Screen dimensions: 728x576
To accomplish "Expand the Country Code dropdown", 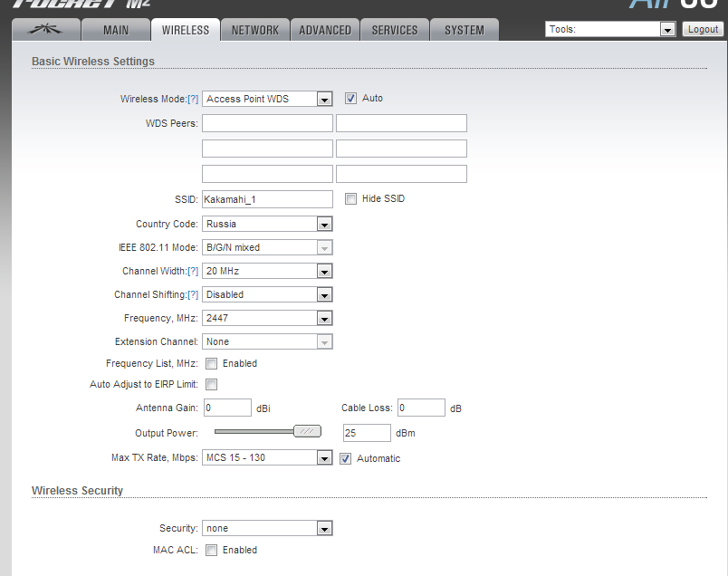I will pos(267,224).
